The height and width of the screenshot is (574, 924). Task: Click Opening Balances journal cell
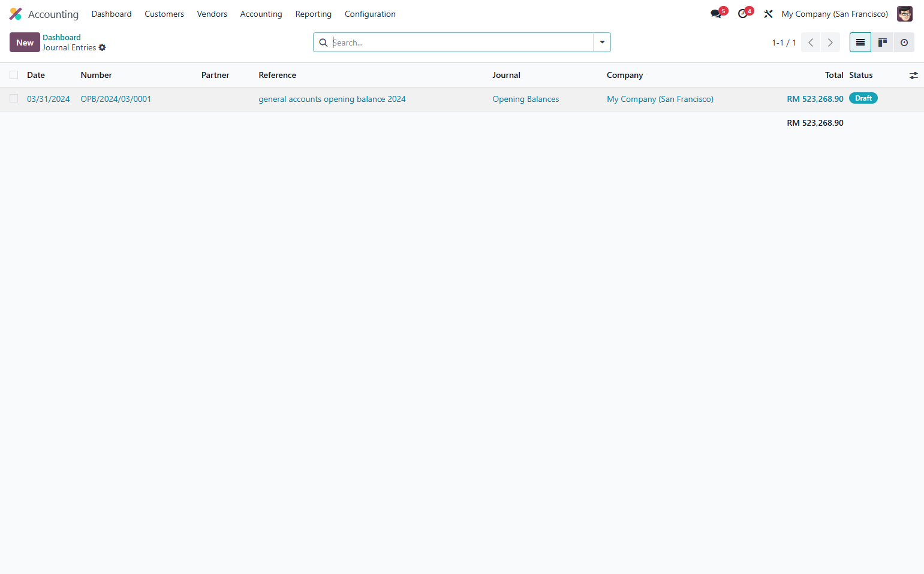click(x=526, y=99)
